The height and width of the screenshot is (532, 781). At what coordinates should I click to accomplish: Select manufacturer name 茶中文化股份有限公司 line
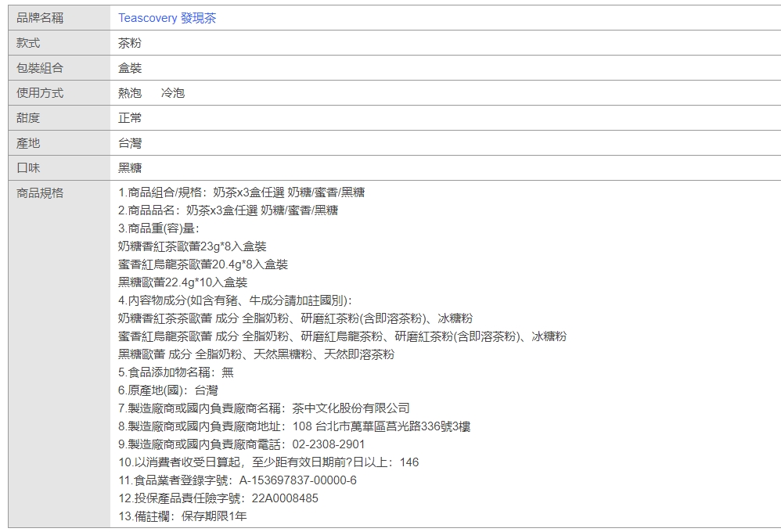[x=264, y=408]
